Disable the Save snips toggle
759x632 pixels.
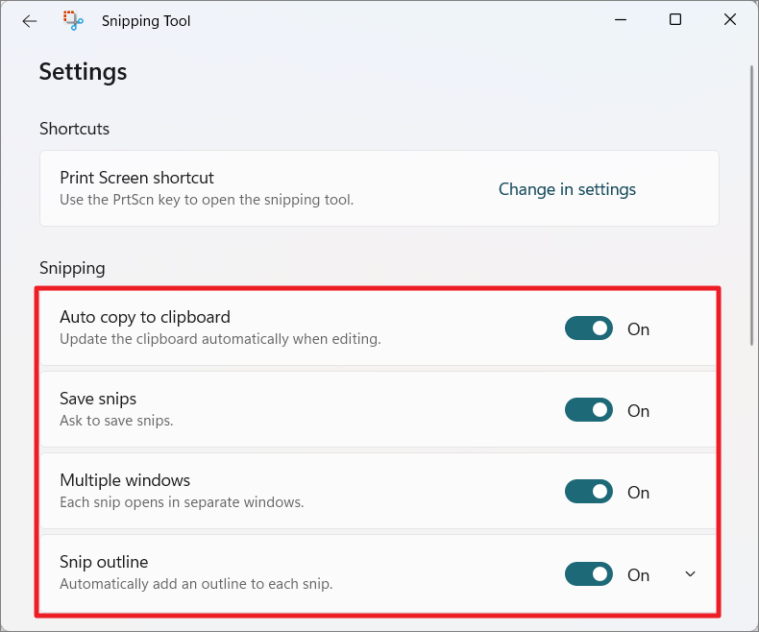pos(589,410)
